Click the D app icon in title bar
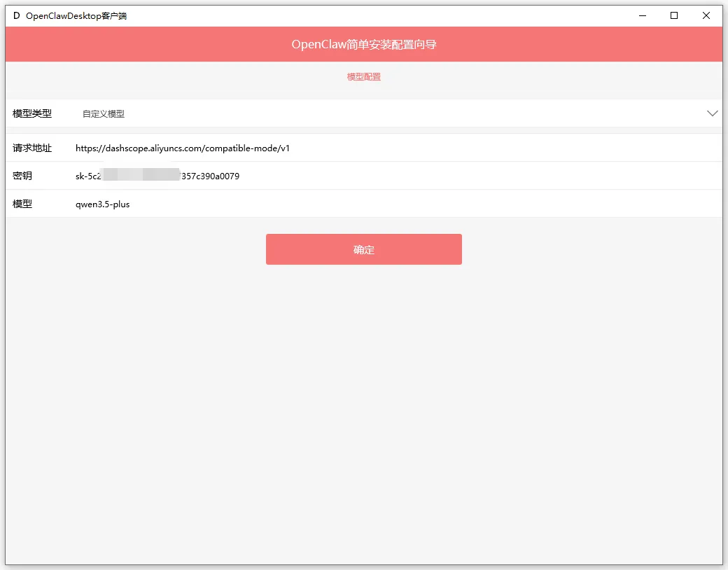728x570 pixels. click(x=16, y=16)
